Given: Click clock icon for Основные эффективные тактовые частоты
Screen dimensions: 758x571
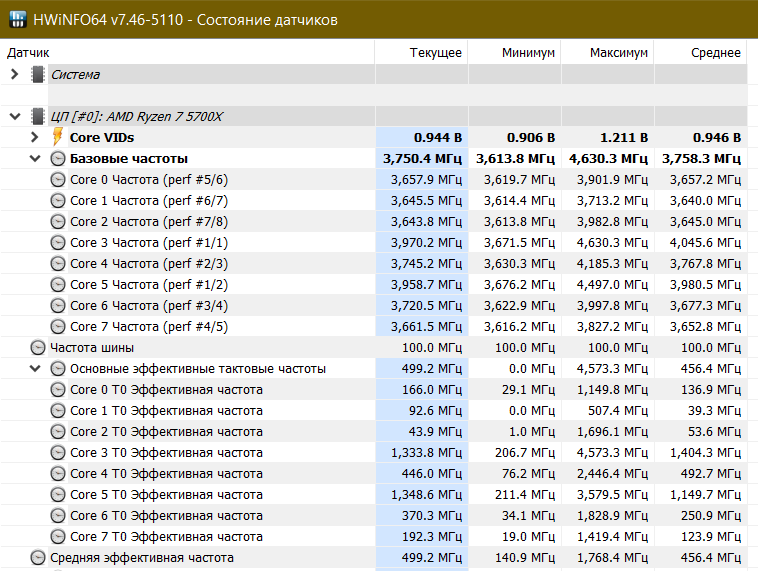Looking at the screenshot, I should (58, 369).
